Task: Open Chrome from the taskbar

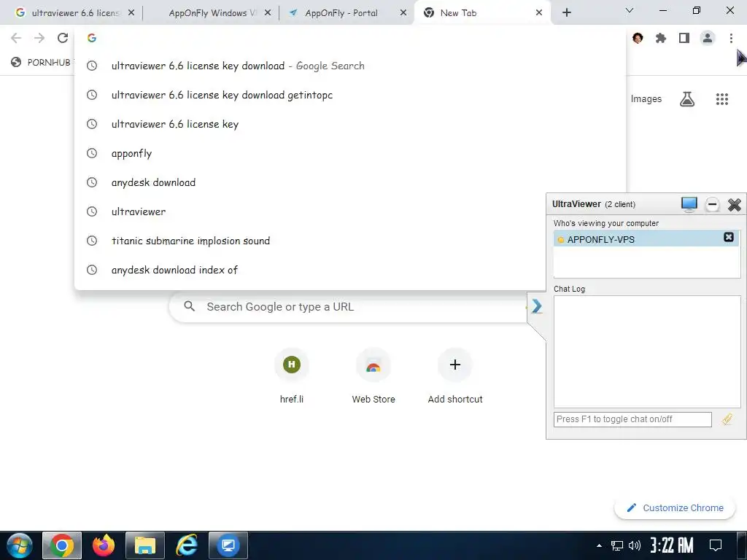Action: pos(62,545)
